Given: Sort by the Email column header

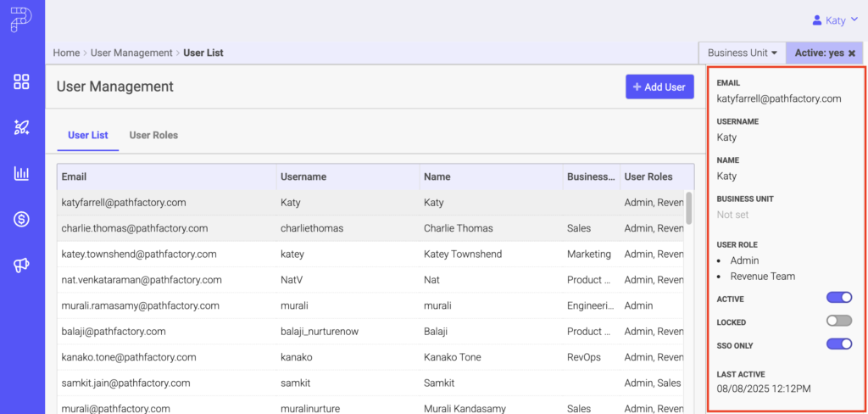Looking at the screenshot, I should pos(167,176).
